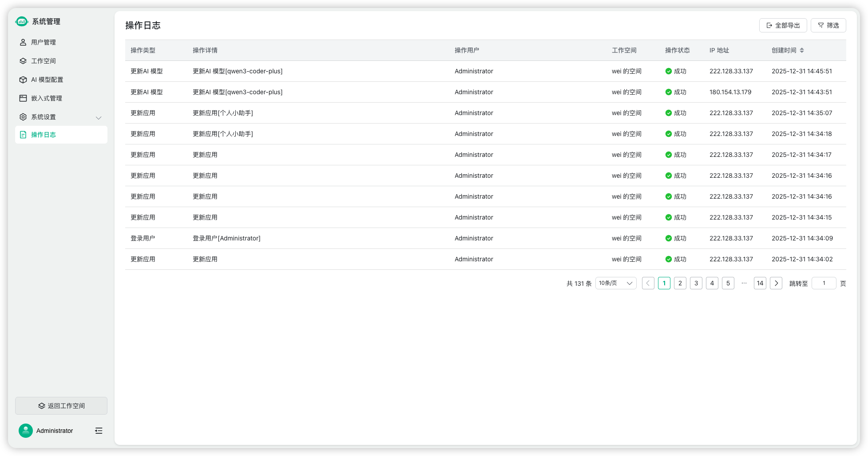Click the system management logo icon
This screenshot has height=456, width=868.
point(22,21)
